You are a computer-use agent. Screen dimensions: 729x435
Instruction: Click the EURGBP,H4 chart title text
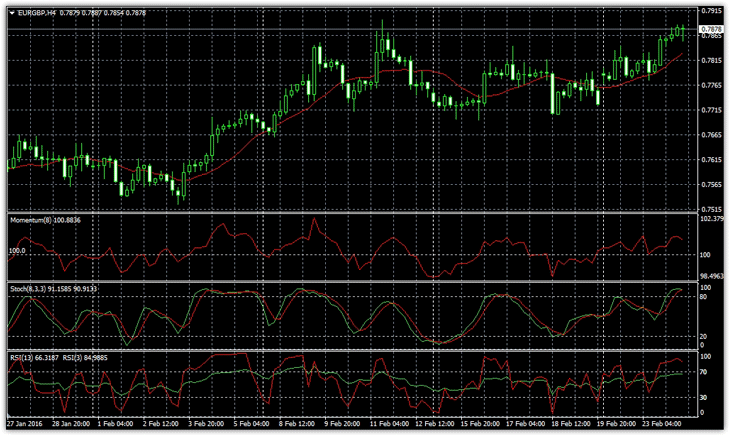coord(38,13)
